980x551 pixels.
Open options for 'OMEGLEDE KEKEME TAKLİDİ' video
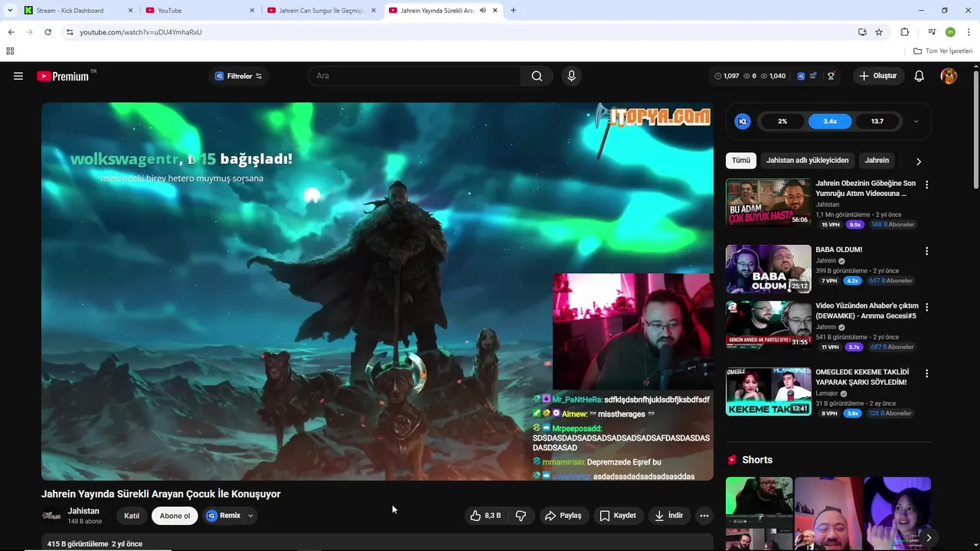926,373
